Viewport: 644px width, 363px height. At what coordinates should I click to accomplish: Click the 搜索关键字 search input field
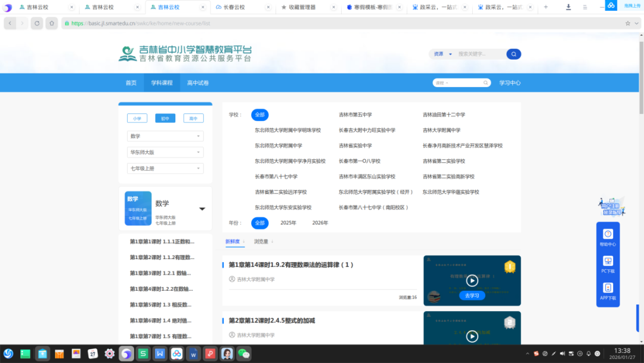coord(481,54)
